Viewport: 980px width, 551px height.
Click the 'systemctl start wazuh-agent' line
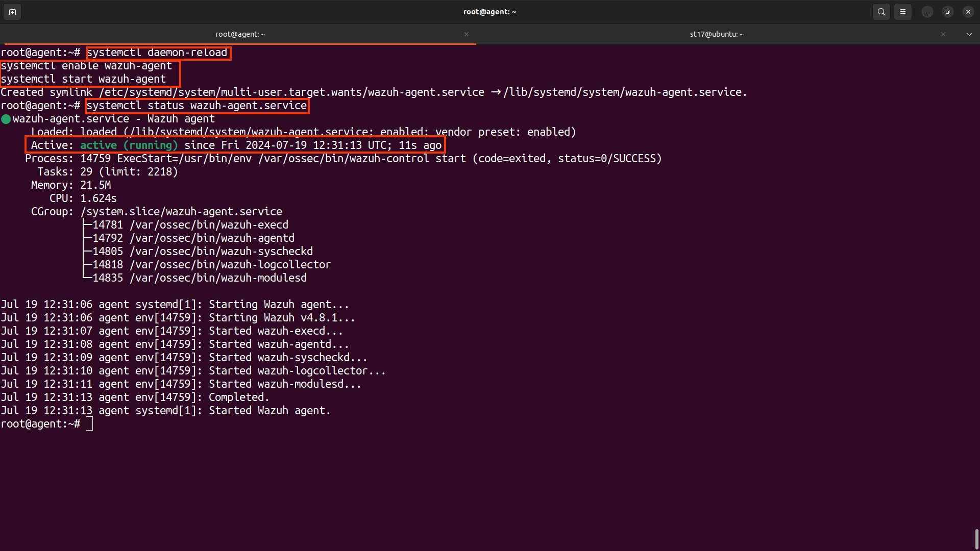pyautogui.click(x=83, y=79)
